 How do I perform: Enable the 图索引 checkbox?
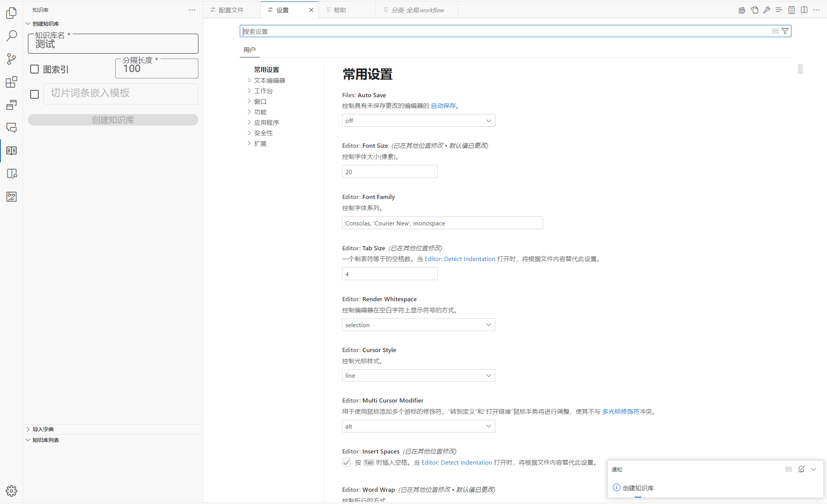[x=34, y=69]
